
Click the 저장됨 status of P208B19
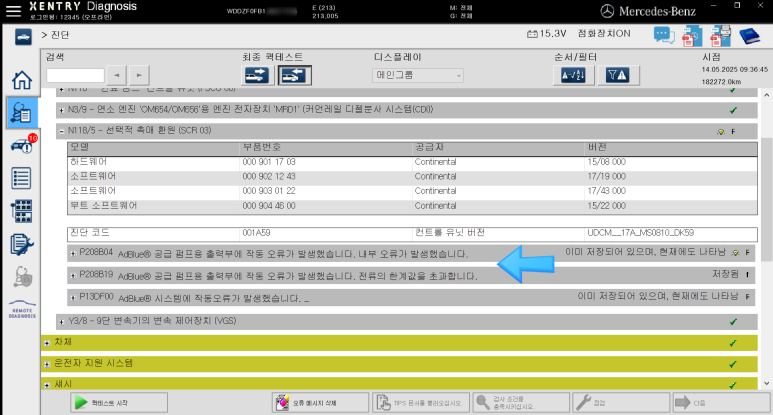pyautogui.click(x=725, y=274)
